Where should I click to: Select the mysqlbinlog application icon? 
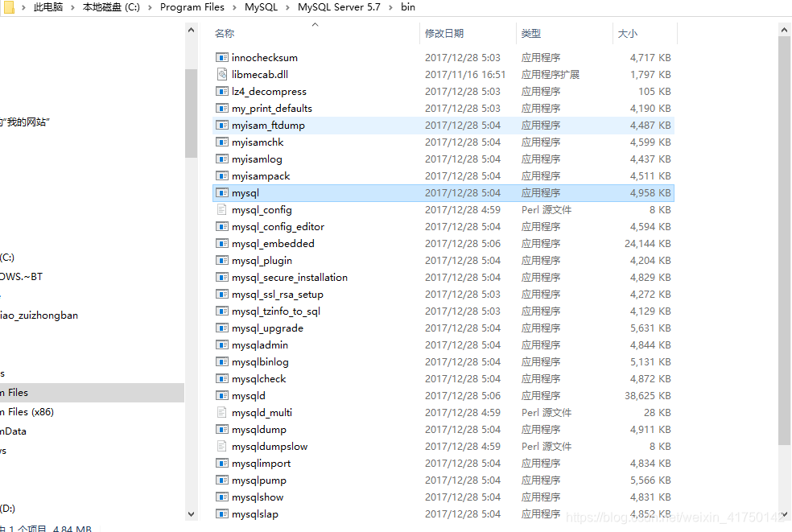221,361
